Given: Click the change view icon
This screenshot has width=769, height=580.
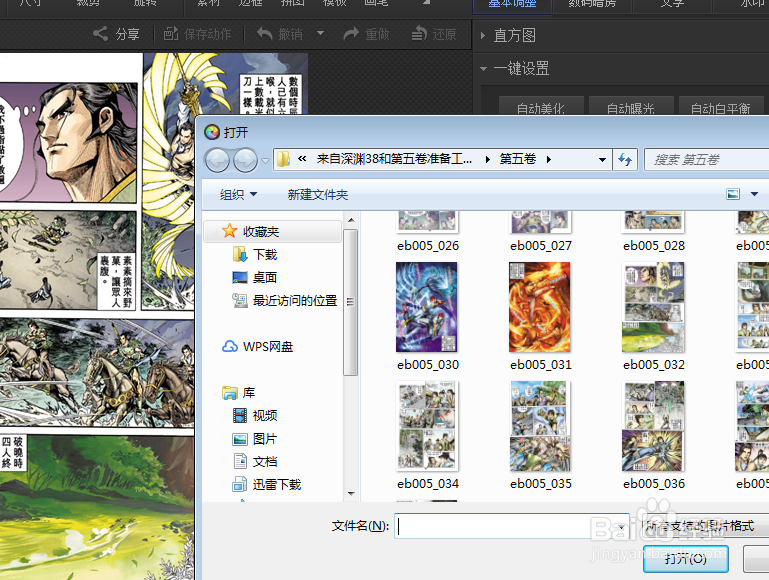Looking at the screenshot, I should (x=733, y=194).
